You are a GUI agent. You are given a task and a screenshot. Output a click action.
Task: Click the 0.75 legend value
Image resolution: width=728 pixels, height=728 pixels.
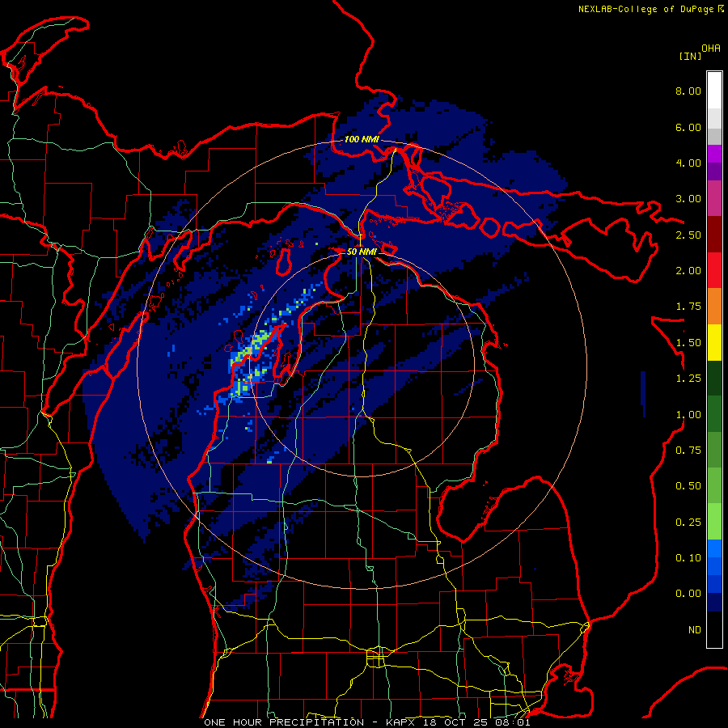click(x=688, y=451)
